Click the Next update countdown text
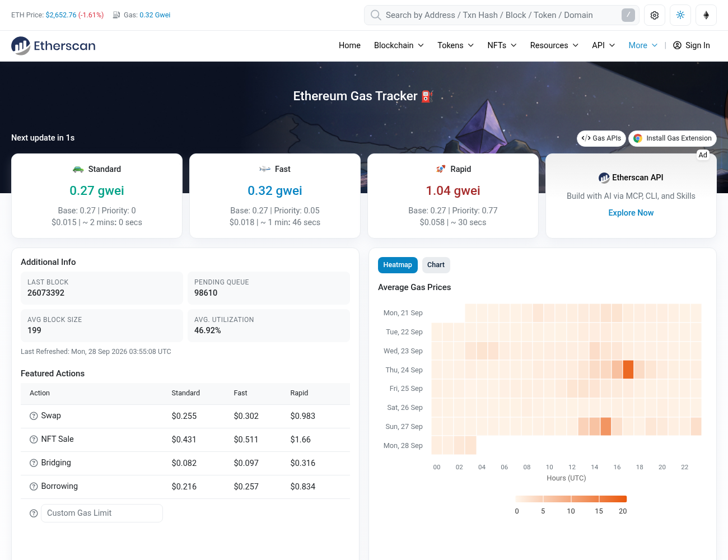 (x=43, y=138)
